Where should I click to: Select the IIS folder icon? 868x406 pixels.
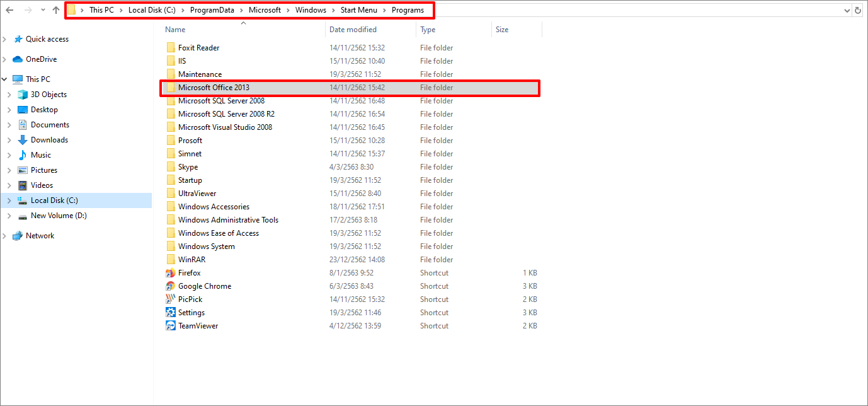[x=171, y=61]
